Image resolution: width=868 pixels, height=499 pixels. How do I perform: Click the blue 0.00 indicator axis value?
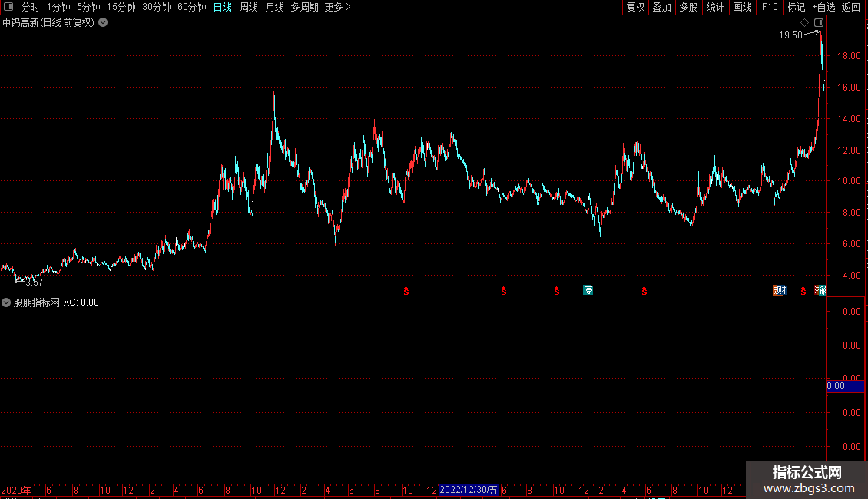click(845, 386)
